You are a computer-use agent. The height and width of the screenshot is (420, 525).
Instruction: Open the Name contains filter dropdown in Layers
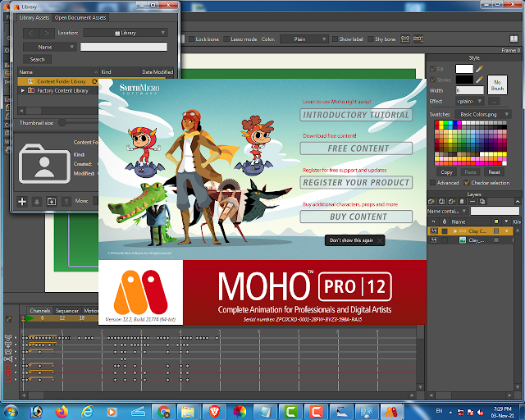(447, 211)
